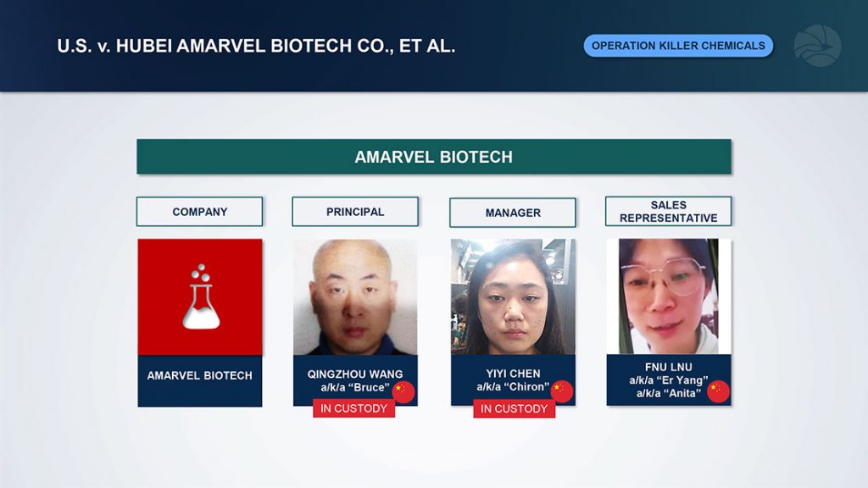Click the China flag beside Qingzhou Wang
The height and width of the screenshot is (488, 868).
click(403, 392)
